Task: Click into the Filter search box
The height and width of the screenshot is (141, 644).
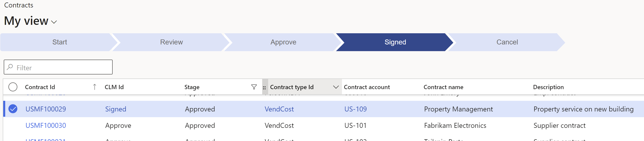Action: click(x=58, y=67)
